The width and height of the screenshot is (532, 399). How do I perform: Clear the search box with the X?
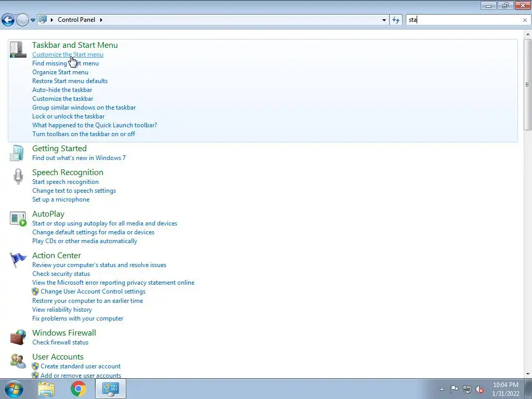coord(525,20)
